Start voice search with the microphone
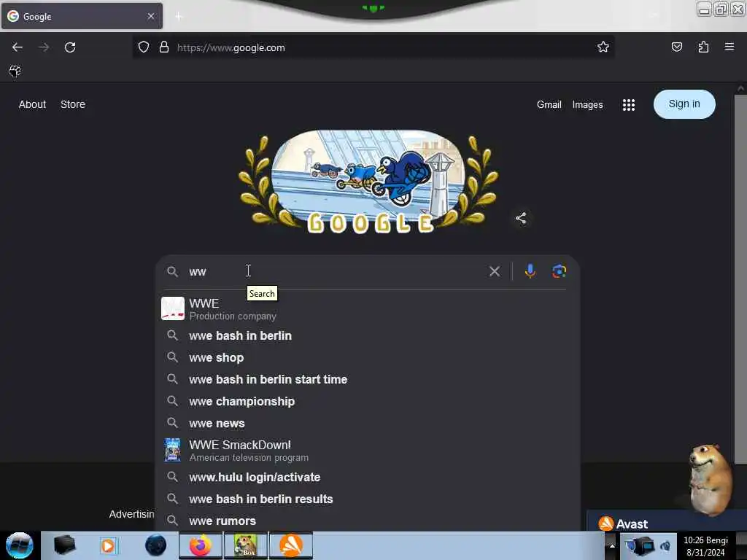The width and height of the screenshot is (747, 560). point(530,271)
